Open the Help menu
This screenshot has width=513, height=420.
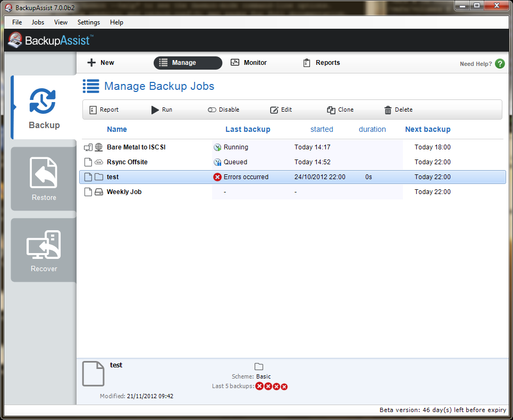click(x=116, y=22)
